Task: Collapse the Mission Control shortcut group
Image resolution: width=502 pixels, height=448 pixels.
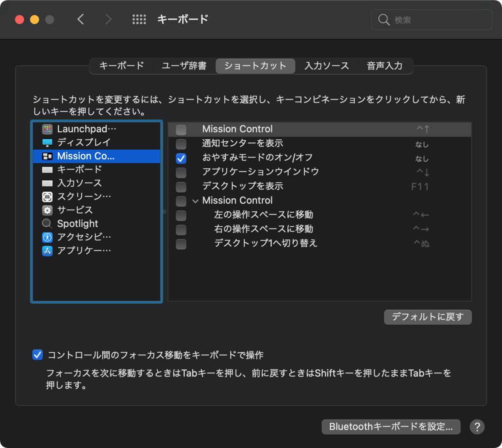Action: coord(195,201)
